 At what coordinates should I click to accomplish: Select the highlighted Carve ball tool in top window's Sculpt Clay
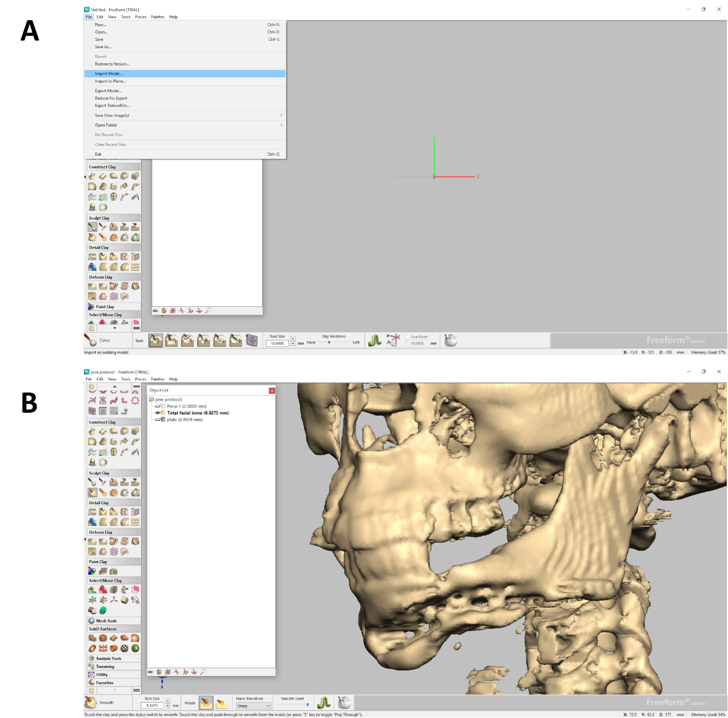click(92, 227)
